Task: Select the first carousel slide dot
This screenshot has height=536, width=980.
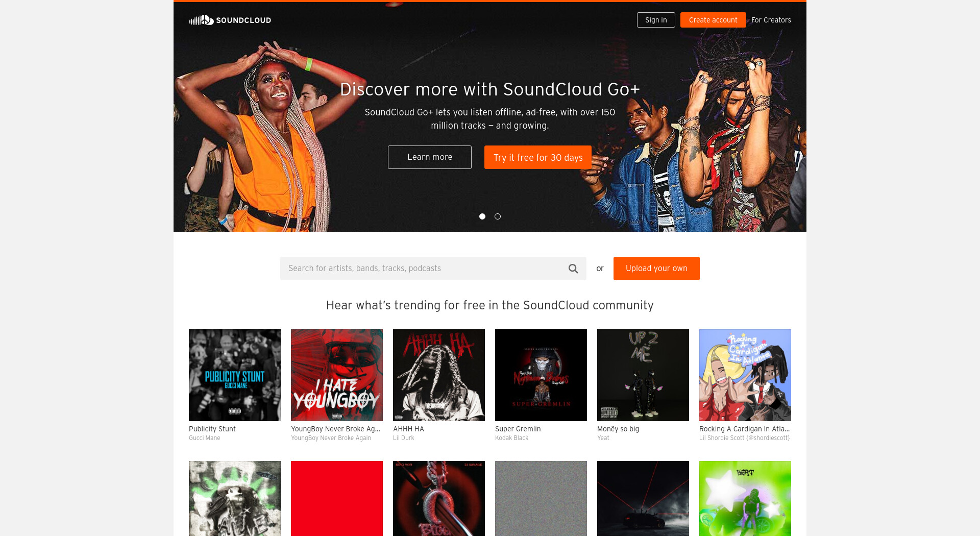Action: [482, 216]
